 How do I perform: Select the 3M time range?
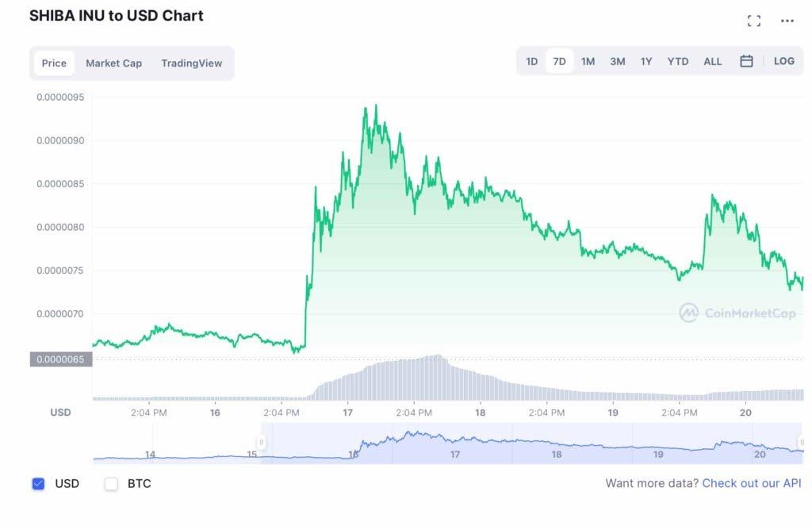pyautogui.click(x=617, y=61)
